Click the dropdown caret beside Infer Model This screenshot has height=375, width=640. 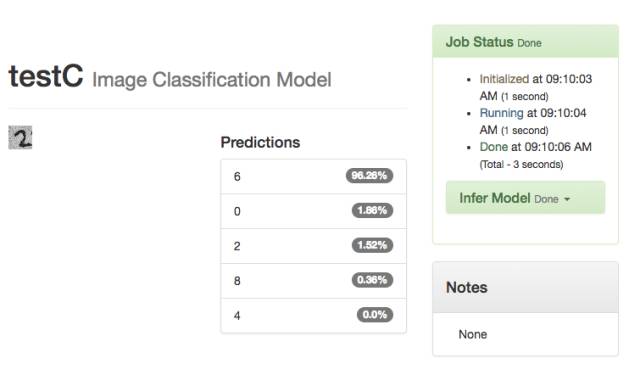(x=567, y=199)
